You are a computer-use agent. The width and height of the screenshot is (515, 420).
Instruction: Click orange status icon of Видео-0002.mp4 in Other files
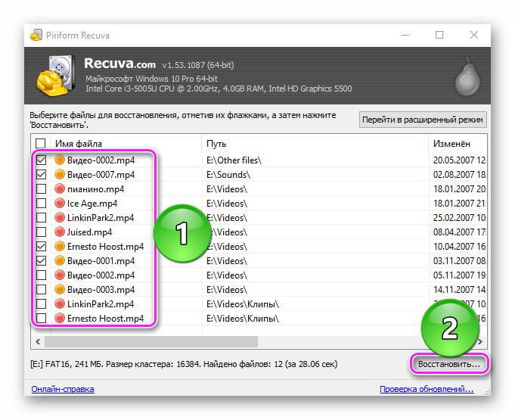(60, 160)
